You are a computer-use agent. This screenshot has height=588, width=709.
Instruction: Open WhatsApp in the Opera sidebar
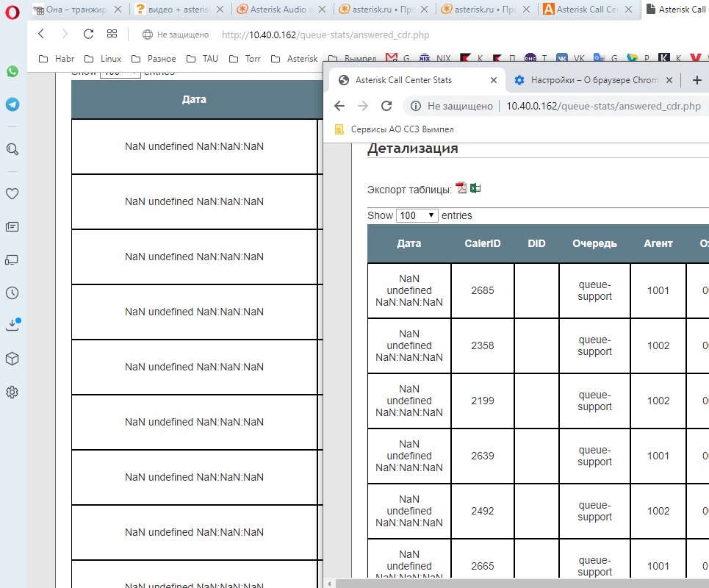(12, 71)
